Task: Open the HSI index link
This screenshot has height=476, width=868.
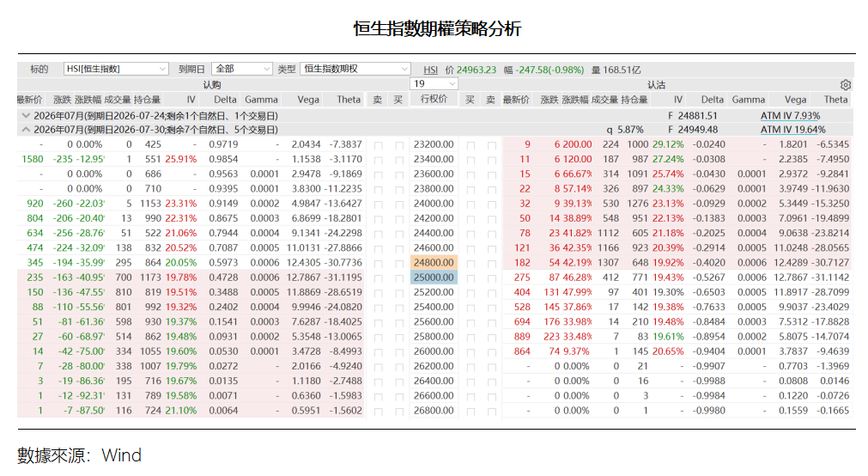Action: pyautogui.click(x=431, y=70)
